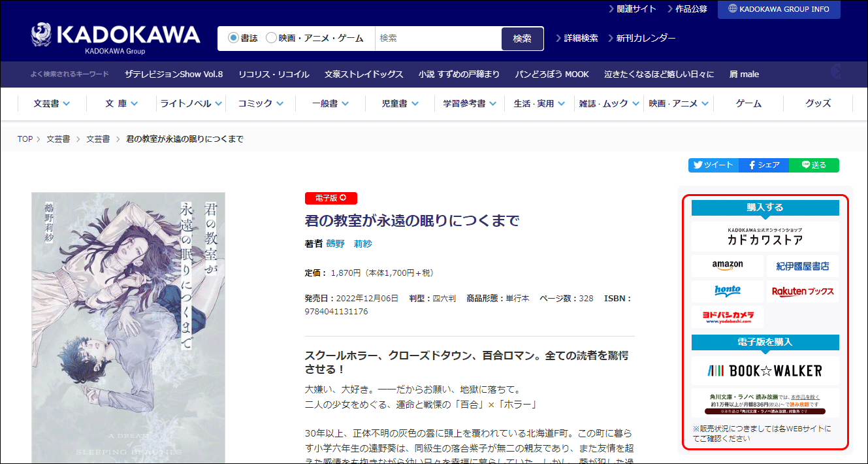Click the release date 2022年12月06日
Screen dimensions: 868x464
(366, 298)
